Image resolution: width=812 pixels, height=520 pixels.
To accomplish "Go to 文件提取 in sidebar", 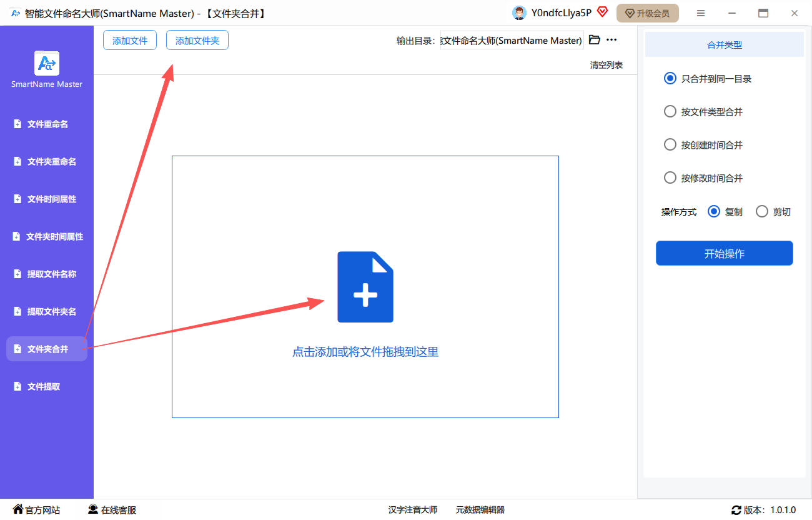I will 43,387.
